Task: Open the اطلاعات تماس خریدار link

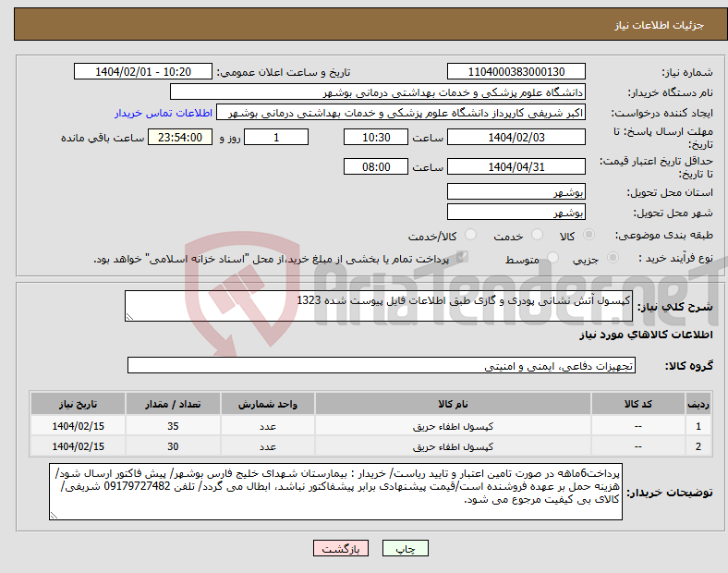Action: point(164,113)
